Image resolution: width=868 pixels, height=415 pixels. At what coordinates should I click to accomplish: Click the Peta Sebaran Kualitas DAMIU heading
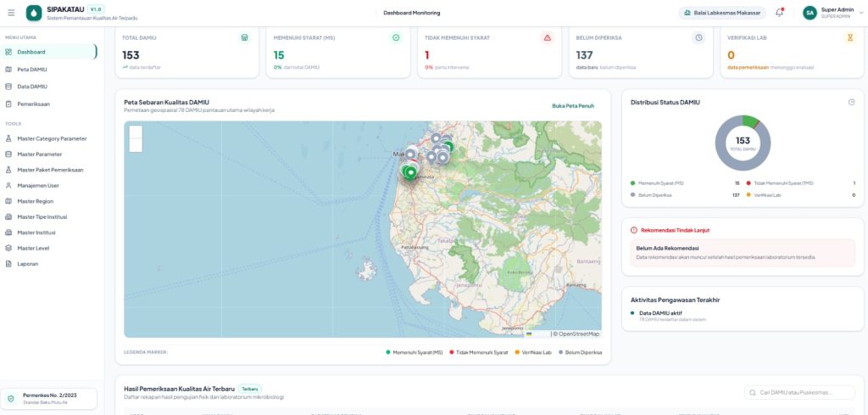click(167, 102)
